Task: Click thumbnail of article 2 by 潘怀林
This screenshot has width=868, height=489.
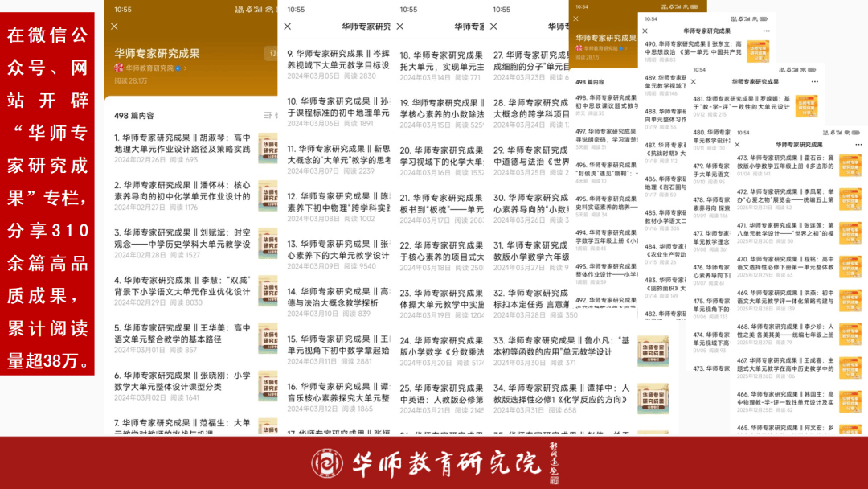Action: click(268, 197)
